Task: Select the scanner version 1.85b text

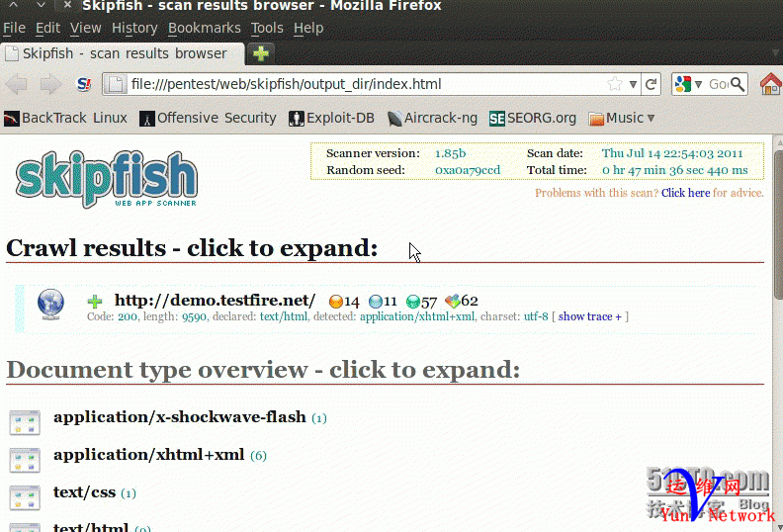Action: (x=450, y=153)
